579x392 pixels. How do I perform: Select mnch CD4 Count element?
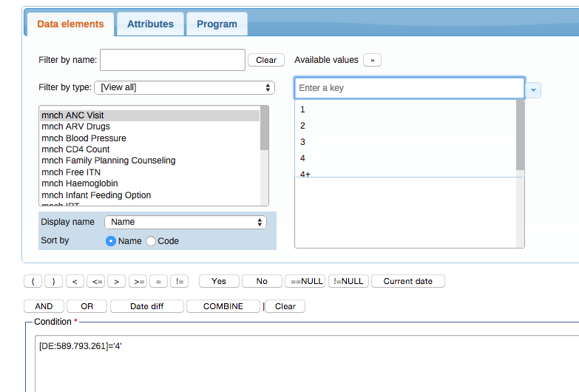[x=149, y=149]
